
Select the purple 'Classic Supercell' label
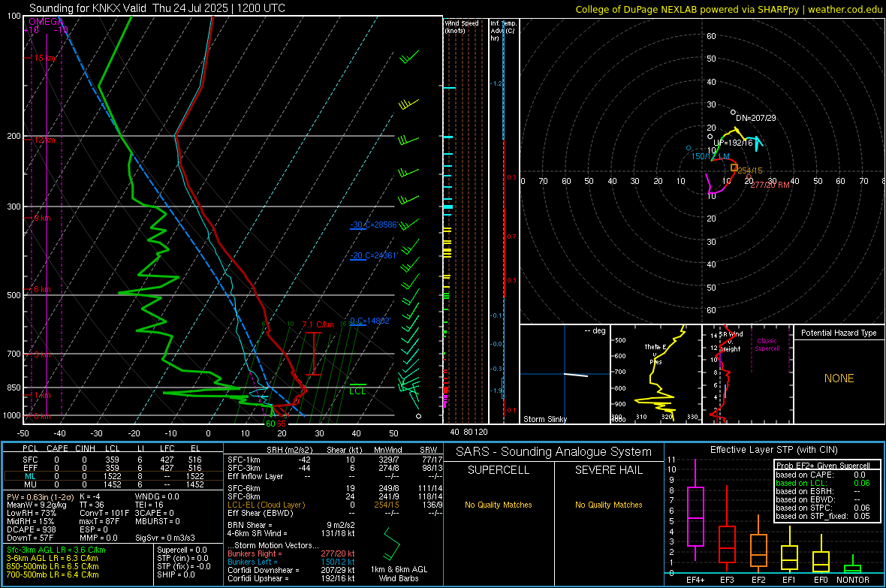point(767,345)
